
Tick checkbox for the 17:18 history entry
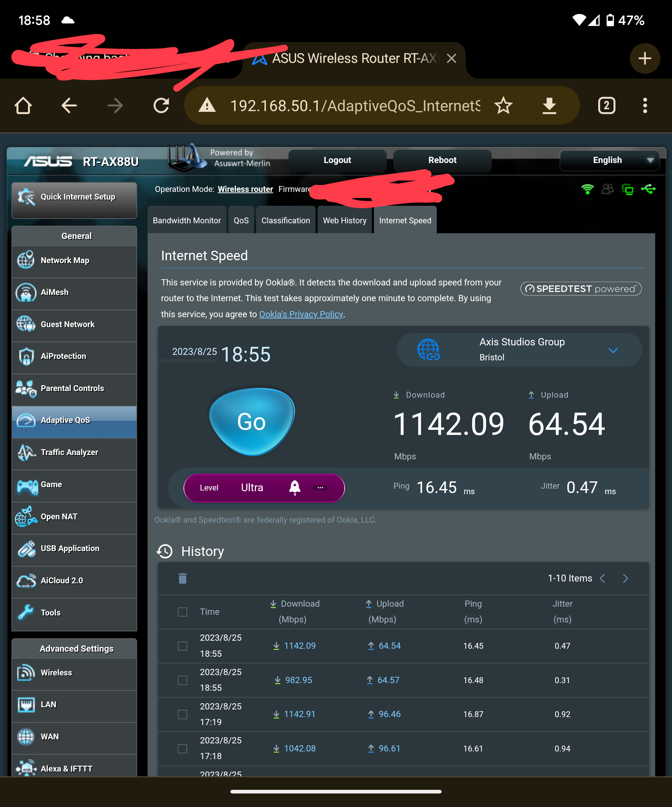[182, 749]
